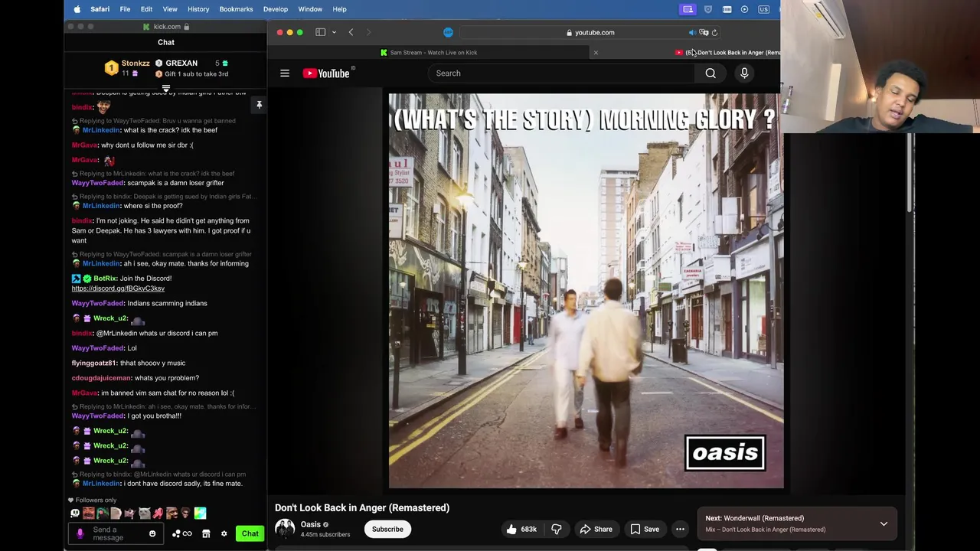Click the BotRix username in chat
Viewport: 980px width, 551px height.
coord(106,279)
